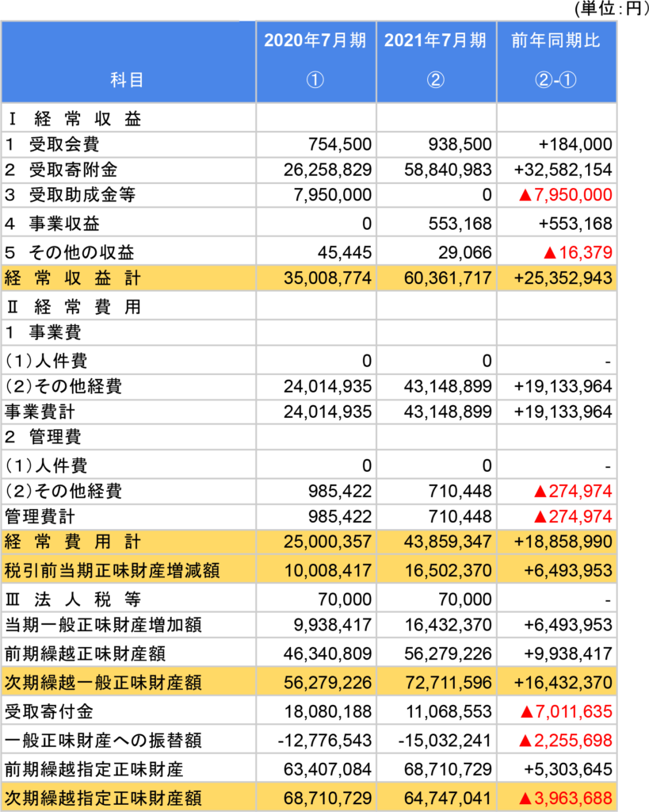Click the difference +32,582,154
This screenshot has height=812, width=649.
[563, 170]
